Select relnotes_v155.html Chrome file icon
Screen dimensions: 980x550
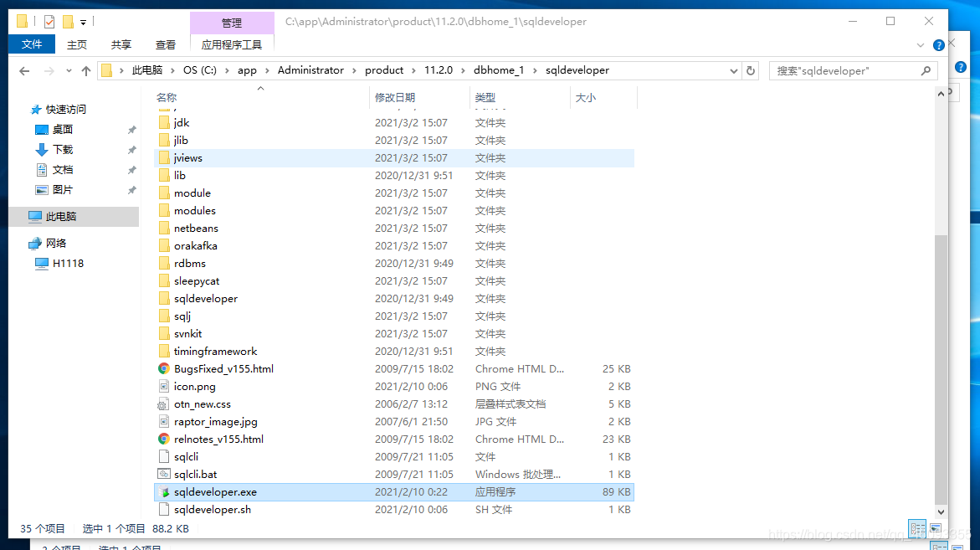164,439
